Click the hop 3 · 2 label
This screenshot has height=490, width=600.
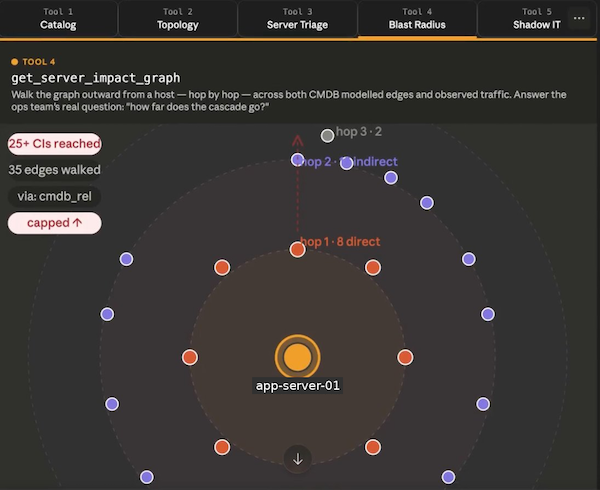(359, 132)
